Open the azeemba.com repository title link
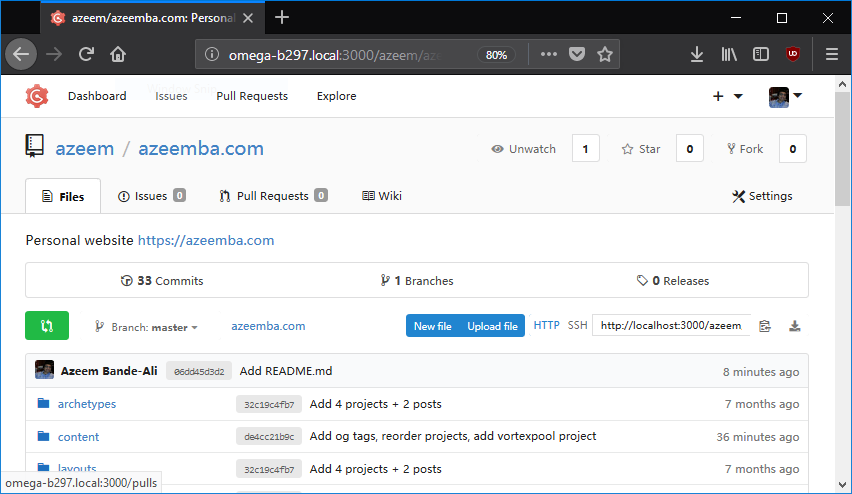 tap(201, 148)
